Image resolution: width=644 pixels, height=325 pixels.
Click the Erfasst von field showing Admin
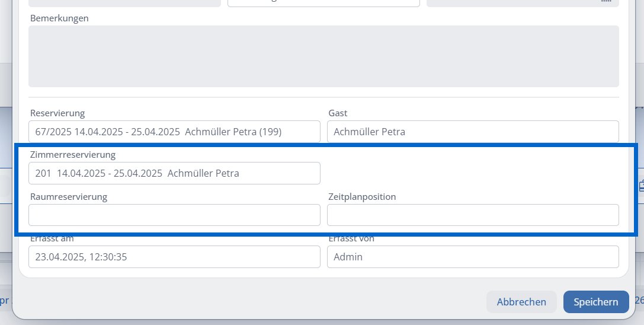[473, 257]
